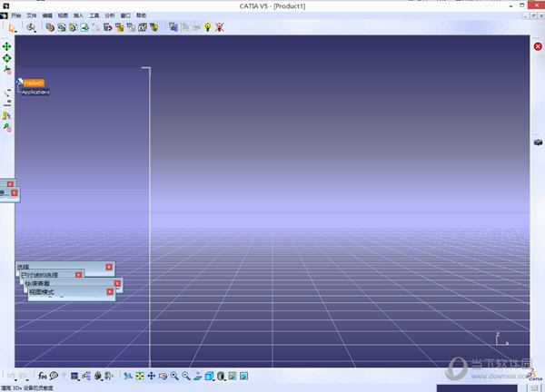Click the Existing Component insert icon
The image size is (545, 392).
point(84,27)
